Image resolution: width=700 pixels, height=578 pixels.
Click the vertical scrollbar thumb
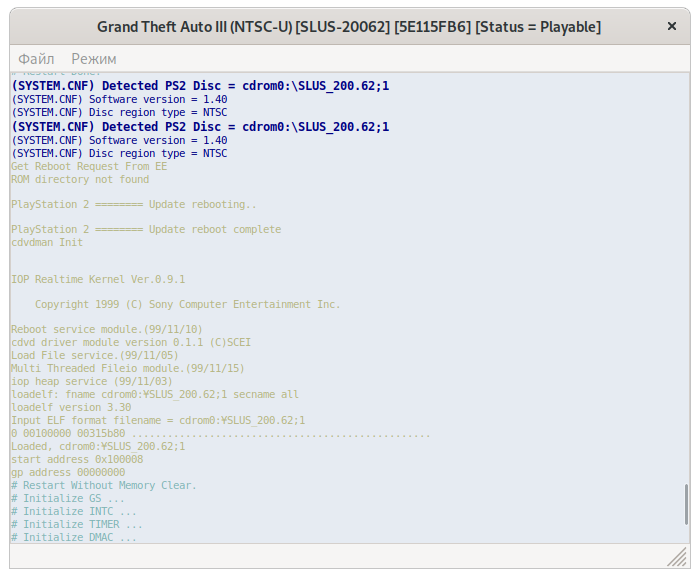tap(687, 504)
